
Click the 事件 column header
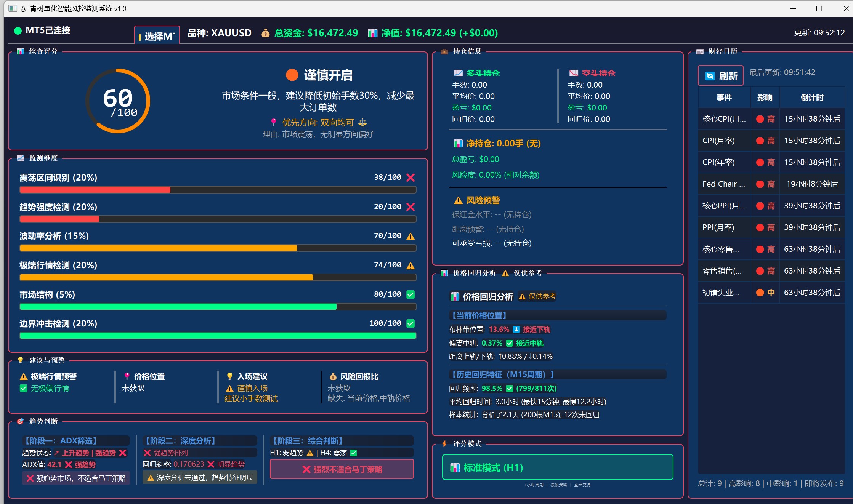coord(724,98)
